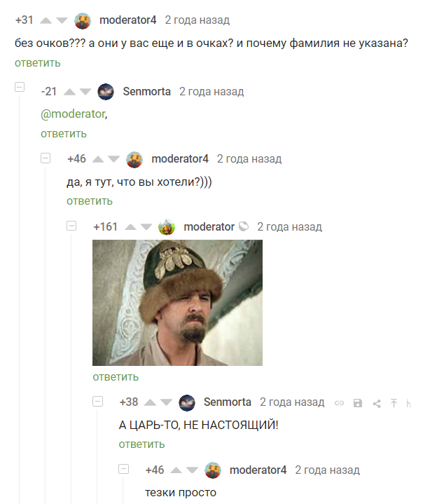The height and width of the screenshot is (504, 444).
Task: Open Senmorta's profile from the -21 comment
Action: pyautogui.click(x=146, y=92)
